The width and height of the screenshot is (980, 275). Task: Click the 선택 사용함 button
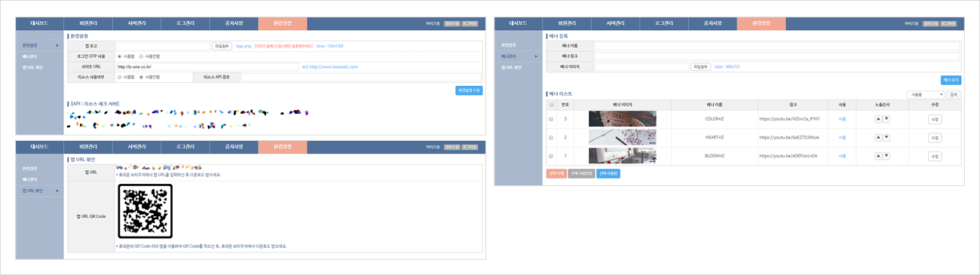[608, 173]
